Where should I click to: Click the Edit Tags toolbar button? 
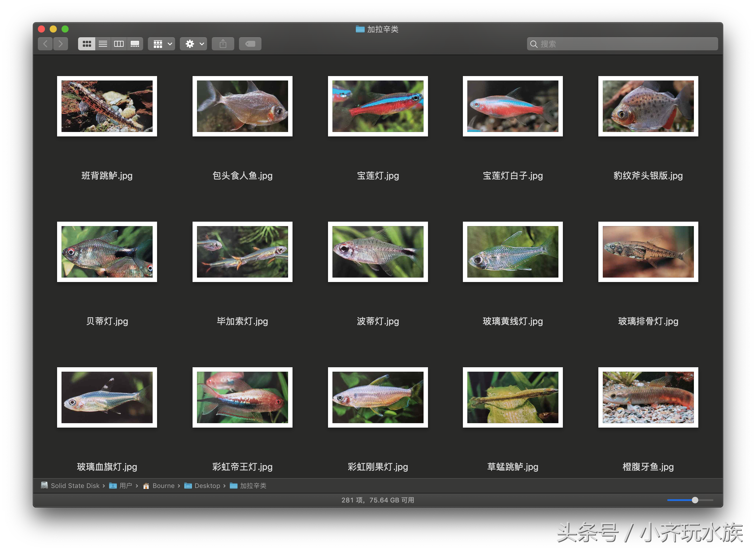pos(250,44)
